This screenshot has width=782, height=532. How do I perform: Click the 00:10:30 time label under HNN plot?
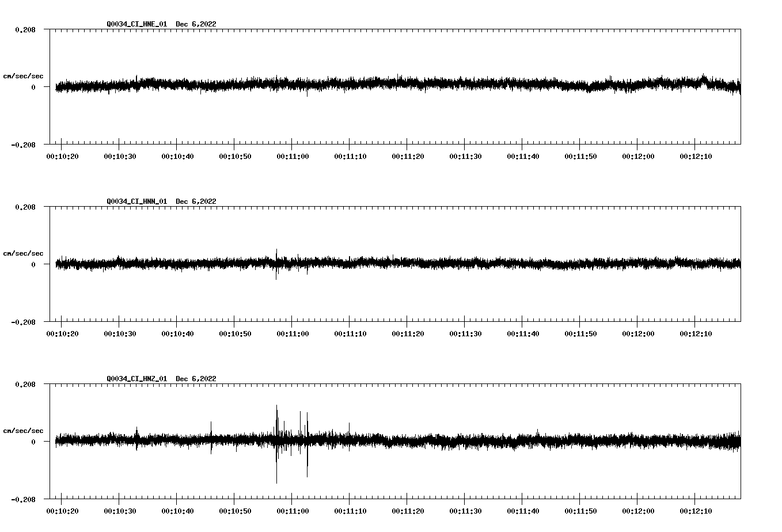pyautogui.click(x=120, y=334)
